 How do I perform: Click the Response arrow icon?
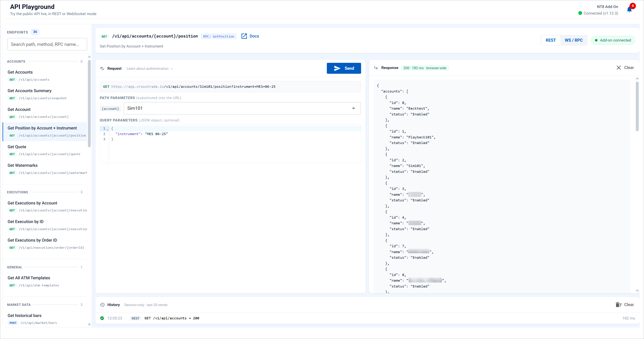tap(376, 68)
